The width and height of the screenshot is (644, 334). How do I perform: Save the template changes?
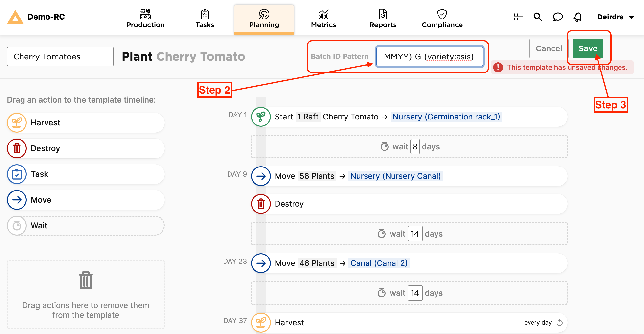tap(588, 48)
